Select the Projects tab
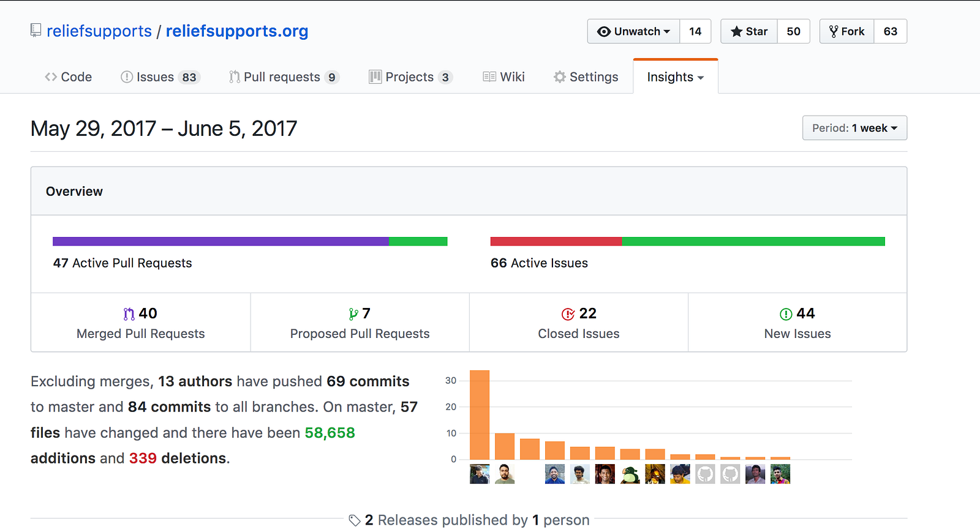 click(410, 77)
